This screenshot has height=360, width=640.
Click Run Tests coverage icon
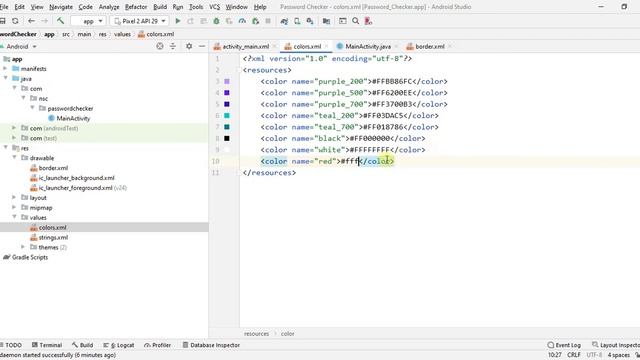(229, 21)
